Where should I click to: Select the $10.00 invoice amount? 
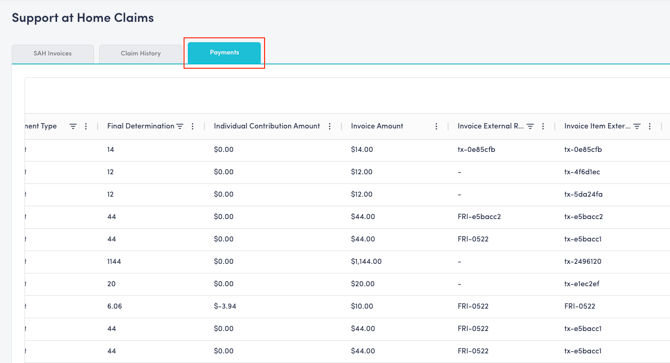pyautogui.click(x=362, y=306)
